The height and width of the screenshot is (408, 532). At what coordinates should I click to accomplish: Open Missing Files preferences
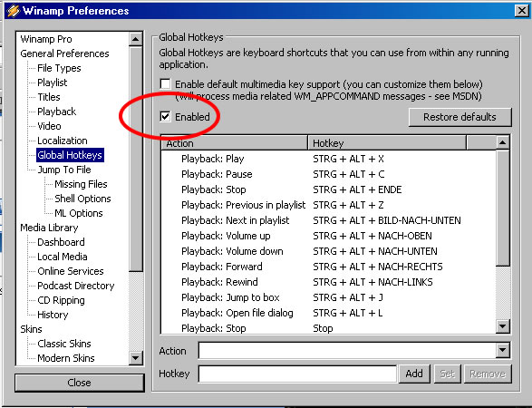pyautogui.click(x=81, y=184)
